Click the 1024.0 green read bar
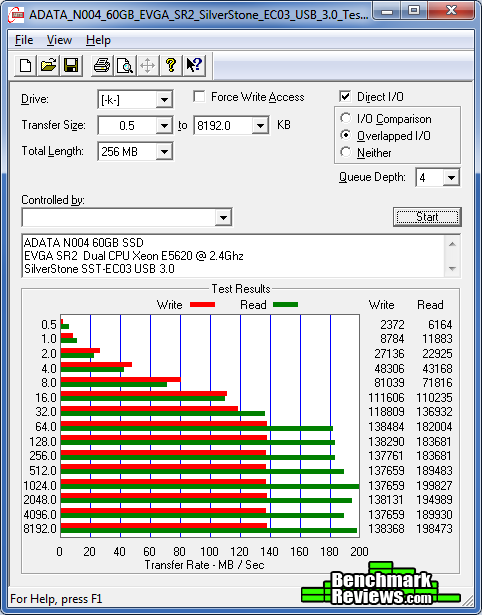This screenshot has height=615, width=482. click(210, 487)
